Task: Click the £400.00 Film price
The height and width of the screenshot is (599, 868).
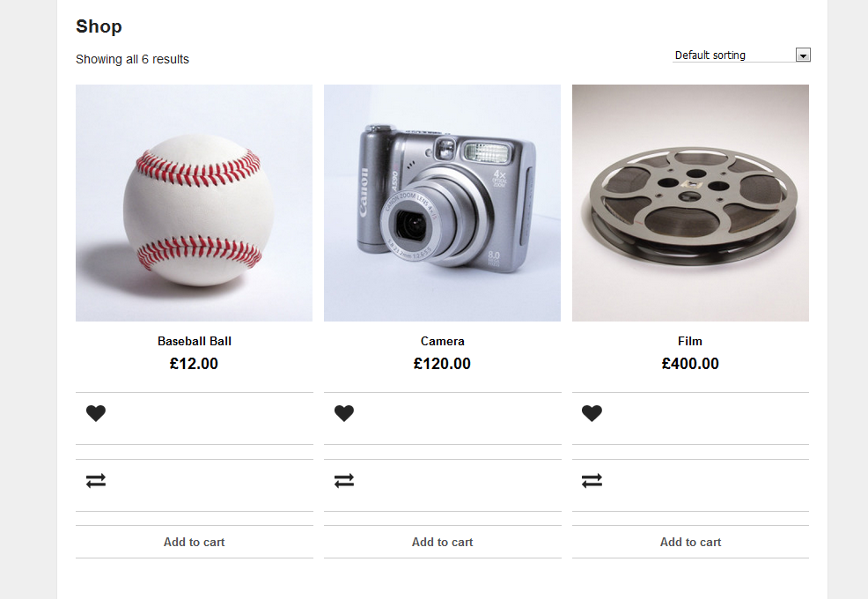Action: [691, 364]
